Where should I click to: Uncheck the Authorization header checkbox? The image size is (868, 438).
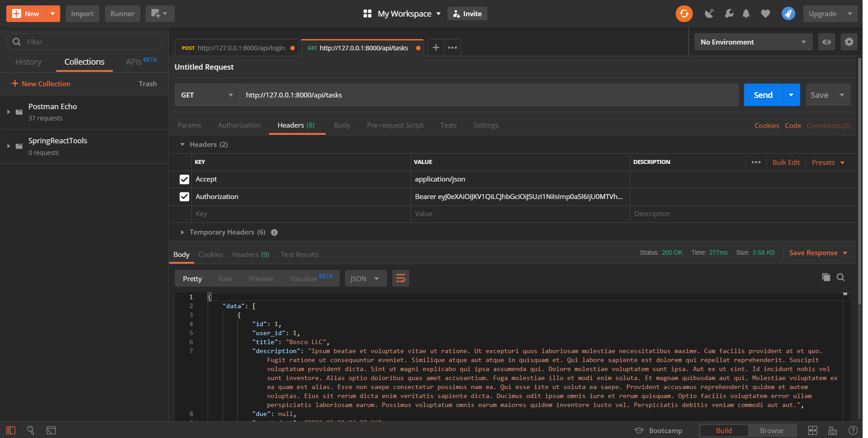pyautogui.click(x=184, y=197)
